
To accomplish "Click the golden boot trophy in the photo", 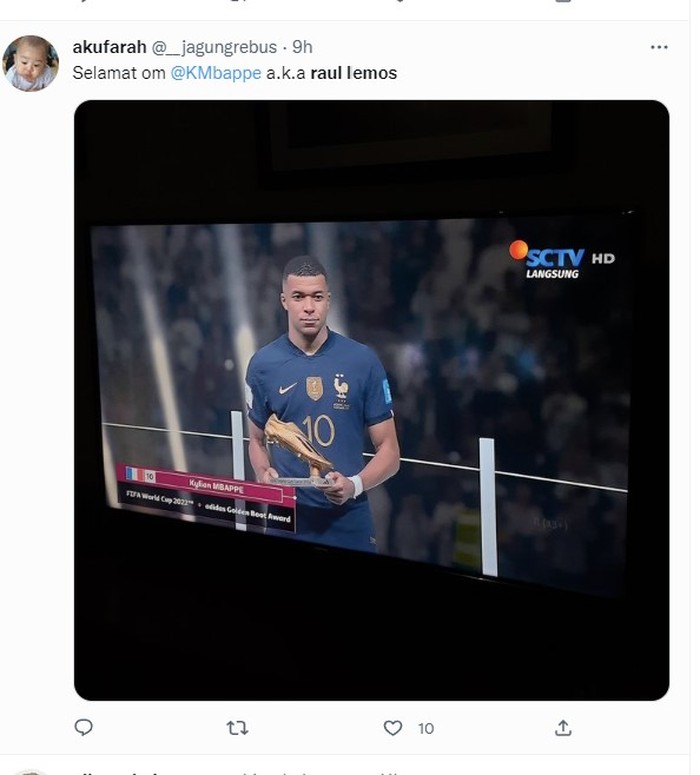I will (296, 444).
